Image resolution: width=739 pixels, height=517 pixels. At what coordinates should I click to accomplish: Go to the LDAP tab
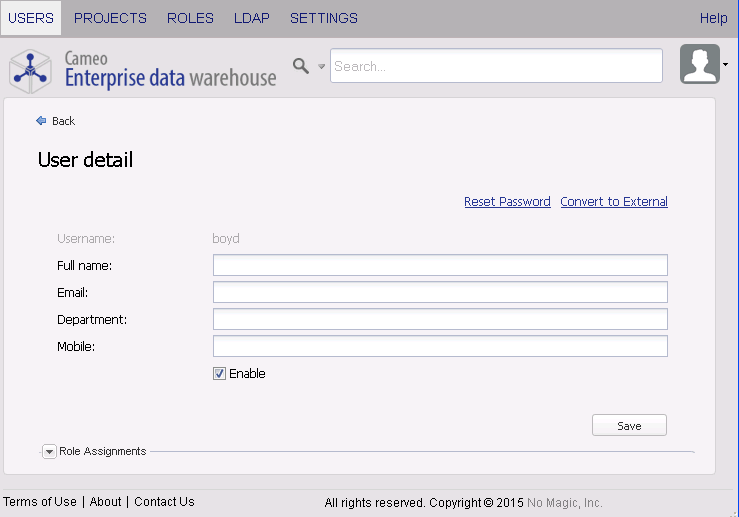(x=251, y=18)
